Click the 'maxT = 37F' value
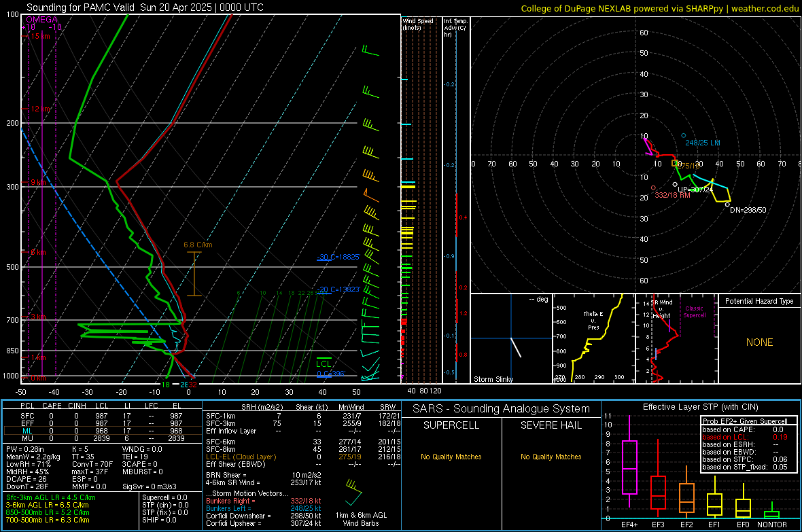The image size is (802, 532). coord(90,472)
